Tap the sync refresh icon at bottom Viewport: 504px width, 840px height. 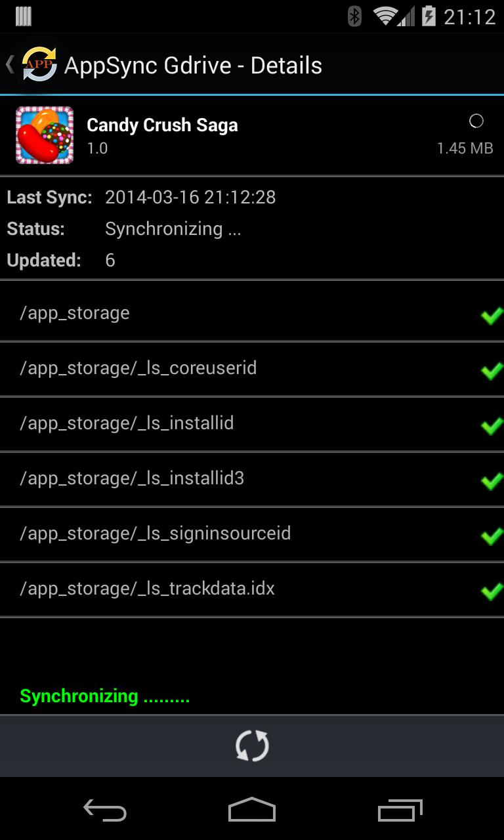(x=252, y=745)
